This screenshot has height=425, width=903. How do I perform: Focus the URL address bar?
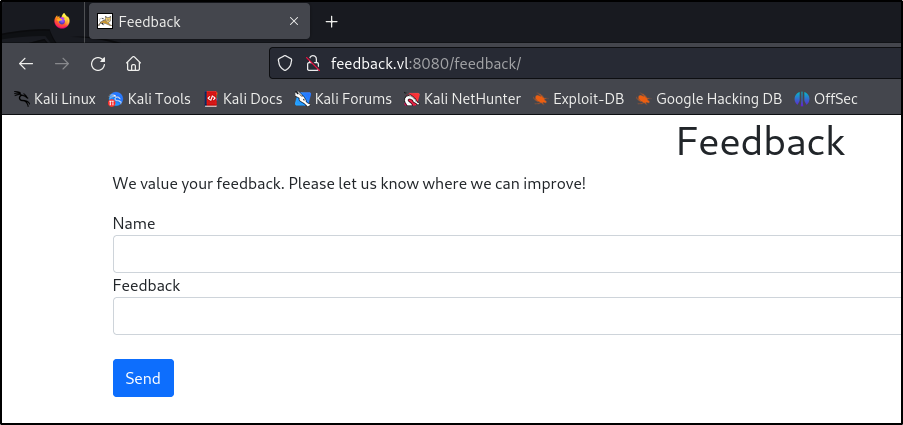click(x=600, y=64)
